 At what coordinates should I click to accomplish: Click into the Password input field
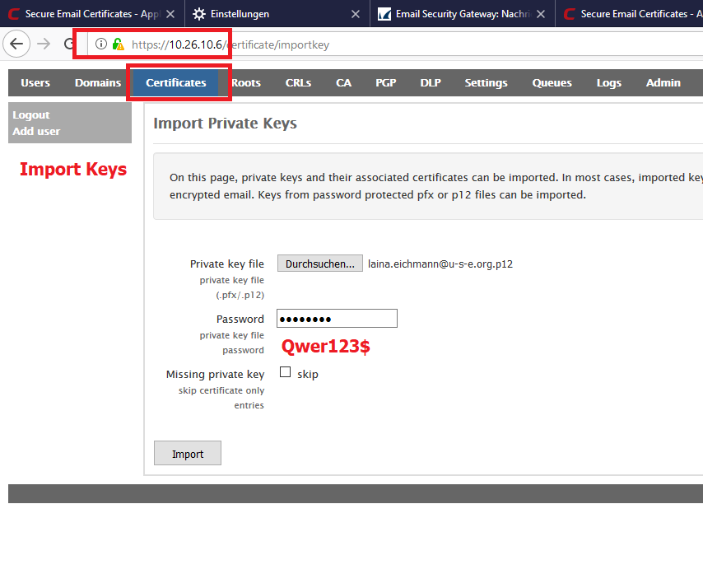point(337,319)
